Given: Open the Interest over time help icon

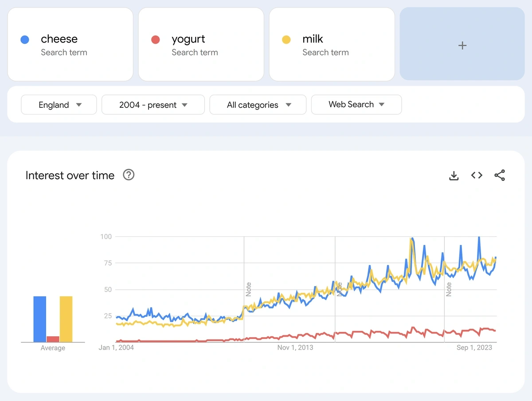Looking at the screenshot, I should pyautogui.click(x=129, y=175).
